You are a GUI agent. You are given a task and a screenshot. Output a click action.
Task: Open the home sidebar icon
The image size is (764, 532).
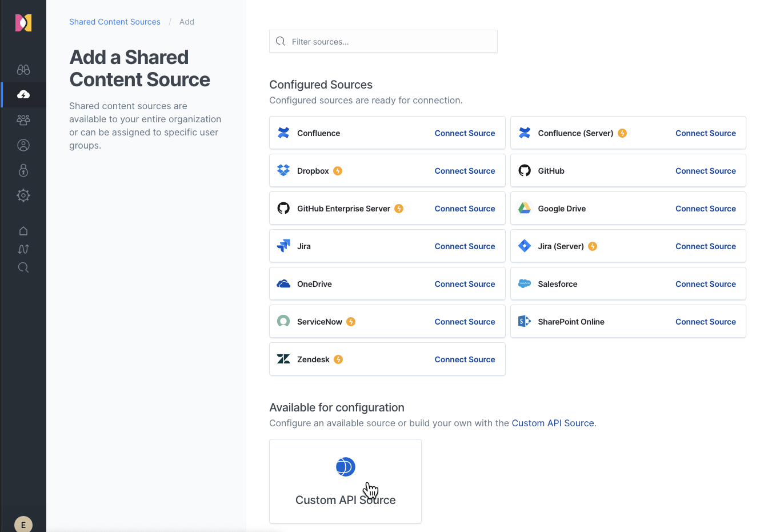coord(23,231)
